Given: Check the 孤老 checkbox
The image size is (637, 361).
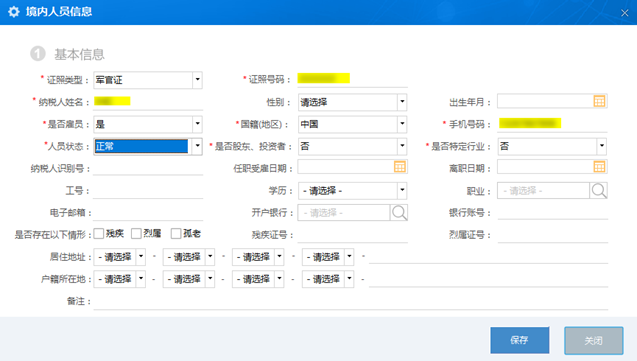Looking at the screenshot, I should point(176,233).
